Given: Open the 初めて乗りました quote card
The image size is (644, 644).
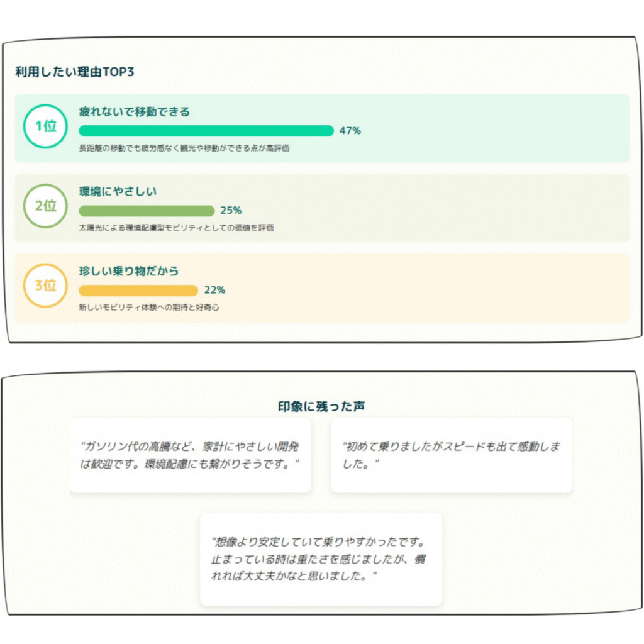Looking at the screenshot, I should point(452,455).
